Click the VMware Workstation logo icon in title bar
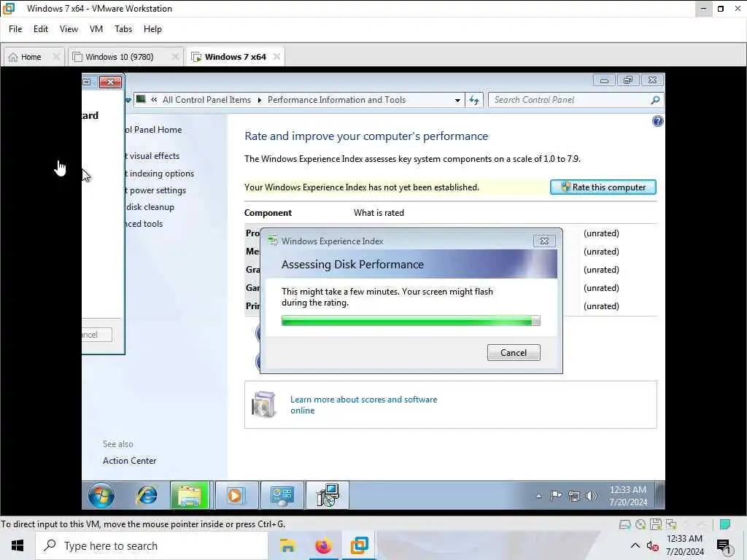Viewport: 747px width, 560px height. pos(9,9)
